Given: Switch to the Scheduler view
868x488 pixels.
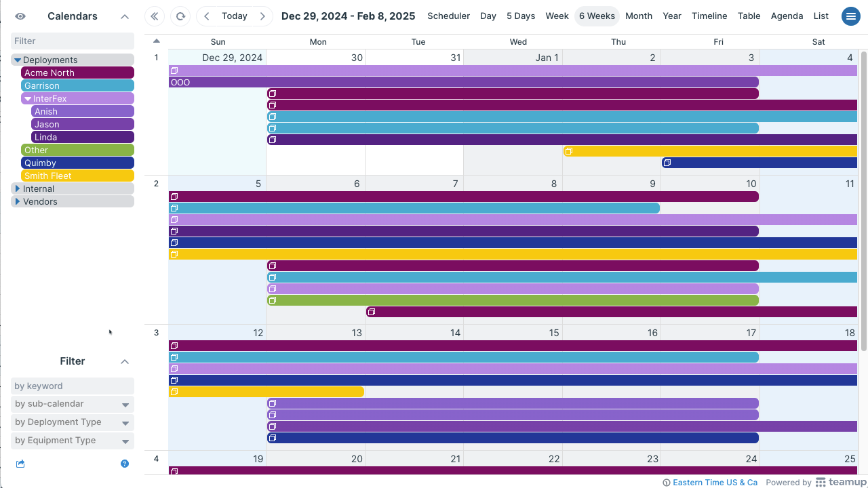Looking at the screenshot, I should pyautogui.click(x=448, y=16).
